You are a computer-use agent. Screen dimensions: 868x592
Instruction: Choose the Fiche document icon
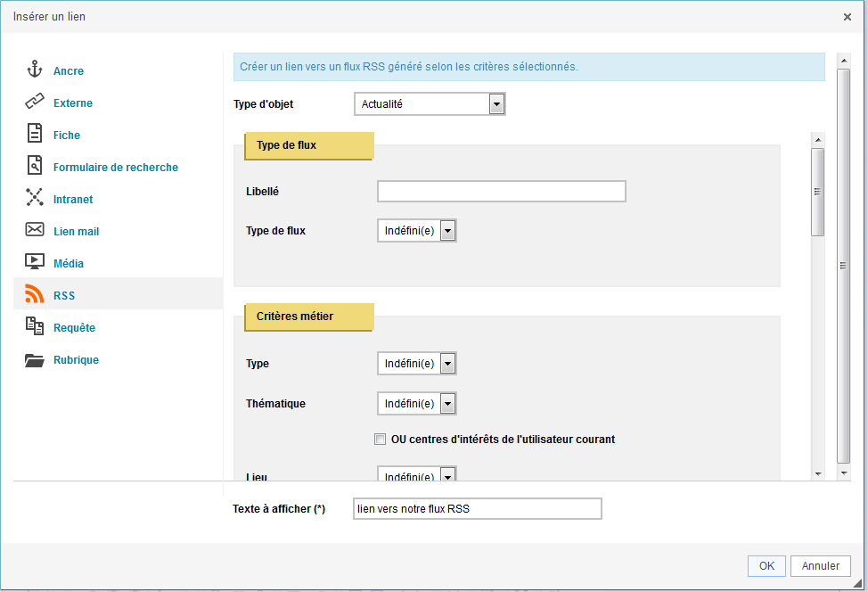(35, 134)
